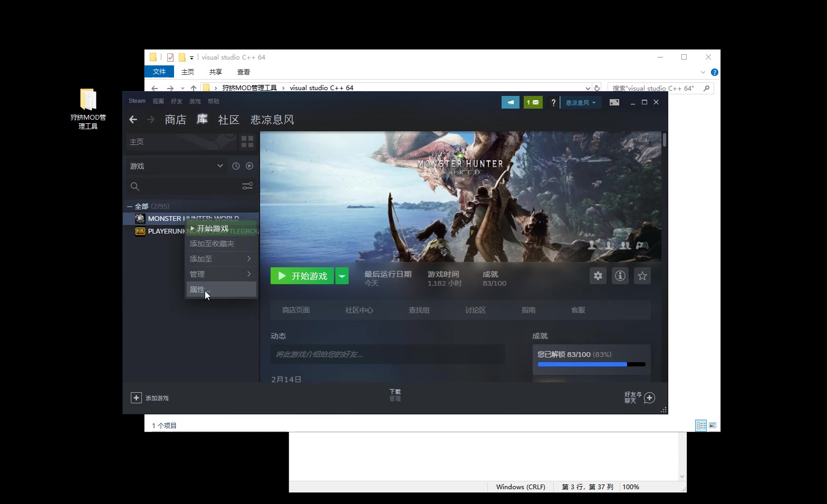Sort games by recent clock icon
The image size is (827, 504).
point(236,166)
